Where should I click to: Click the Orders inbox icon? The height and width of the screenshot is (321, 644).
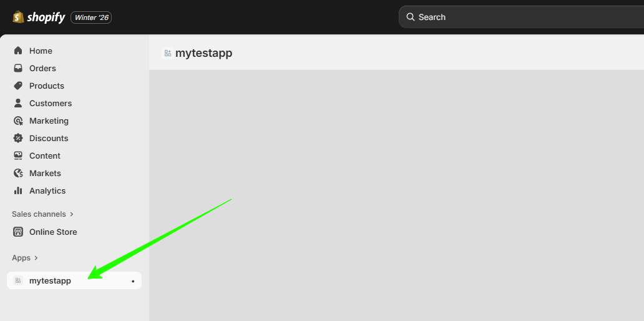point(18,68)
